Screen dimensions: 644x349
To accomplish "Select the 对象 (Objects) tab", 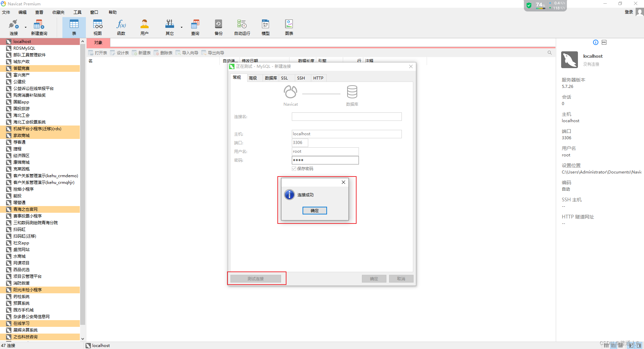I will [x=98, y=43].
